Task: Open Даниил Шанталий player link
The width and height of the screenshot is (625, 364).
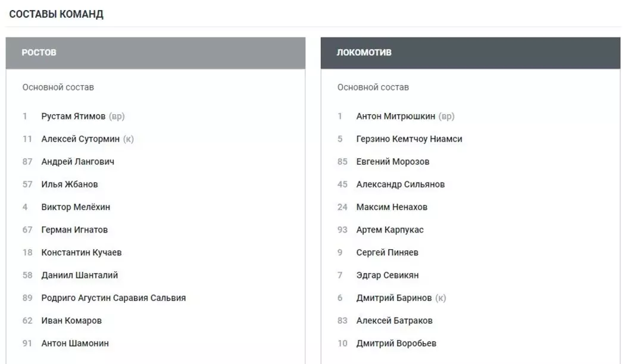Action: click(x=79, y=275)
